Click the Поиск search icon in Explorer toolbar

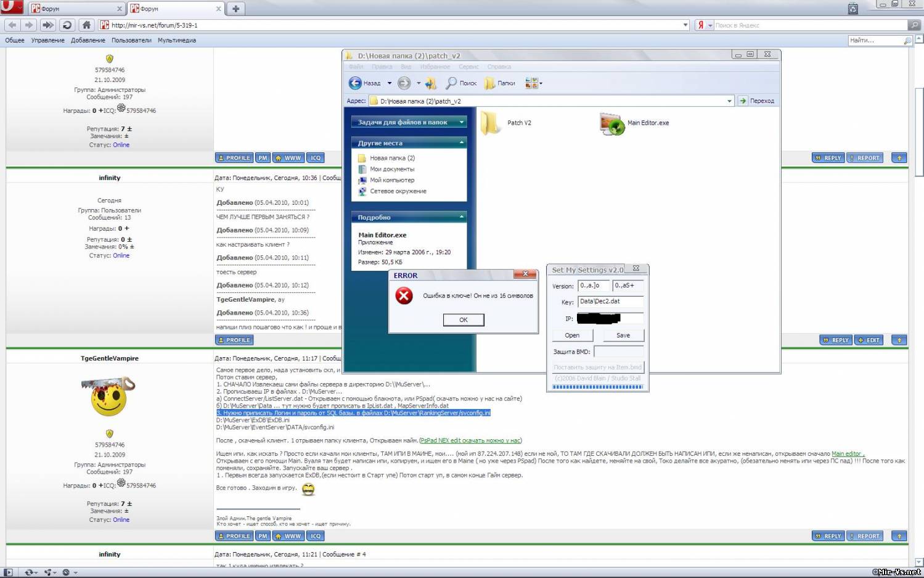point(452,83)
